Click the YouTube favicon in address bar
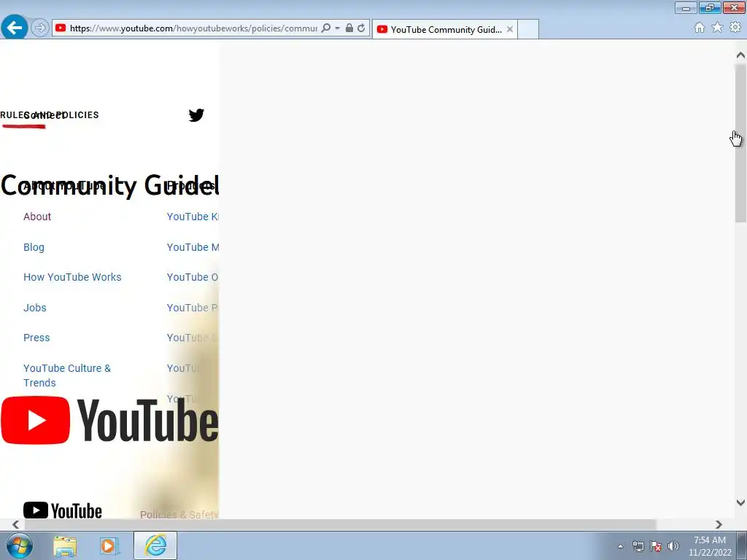Screen dimensions: 747x560 pos(61,28)
